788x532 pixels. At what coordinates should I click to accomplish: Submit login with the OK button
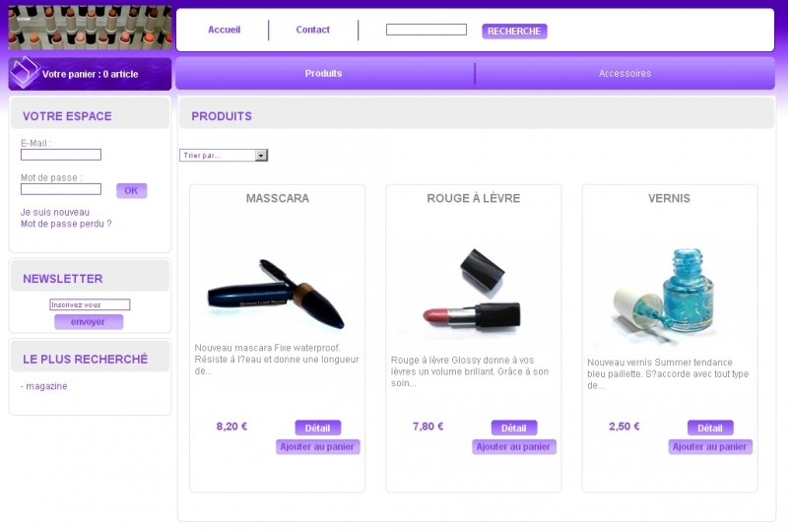coord(132,190)
